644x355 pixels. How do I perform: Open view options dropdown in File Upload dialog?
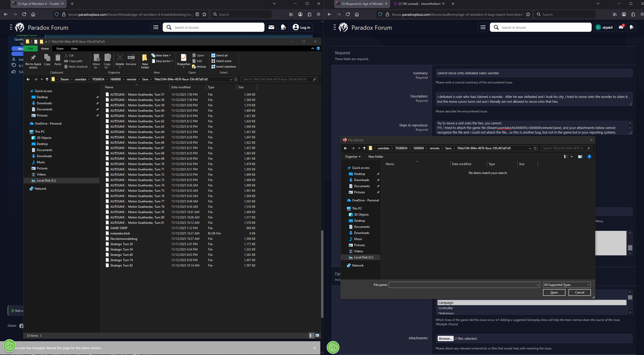[x=572, y=157]
